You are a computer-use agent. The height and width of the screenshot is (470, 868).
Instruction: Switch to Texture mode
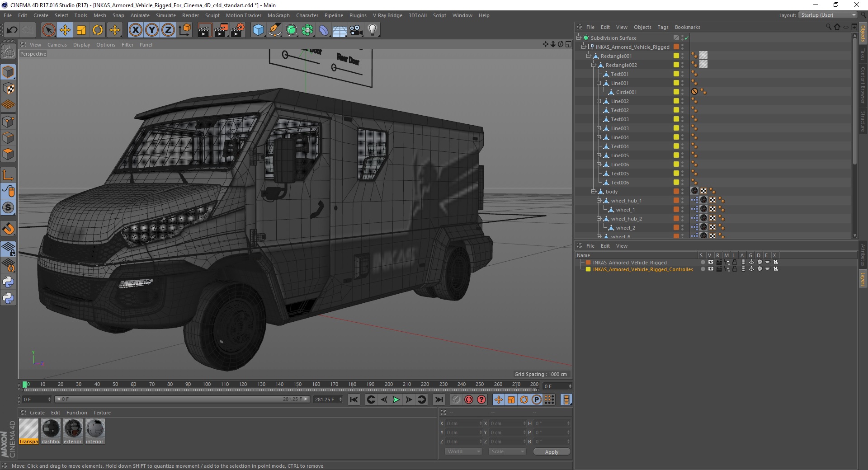8,89
